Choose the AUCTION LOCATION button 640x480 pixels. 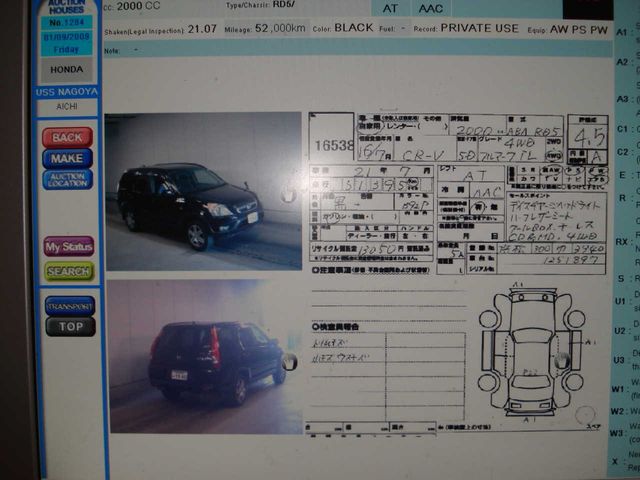[67, 180]
